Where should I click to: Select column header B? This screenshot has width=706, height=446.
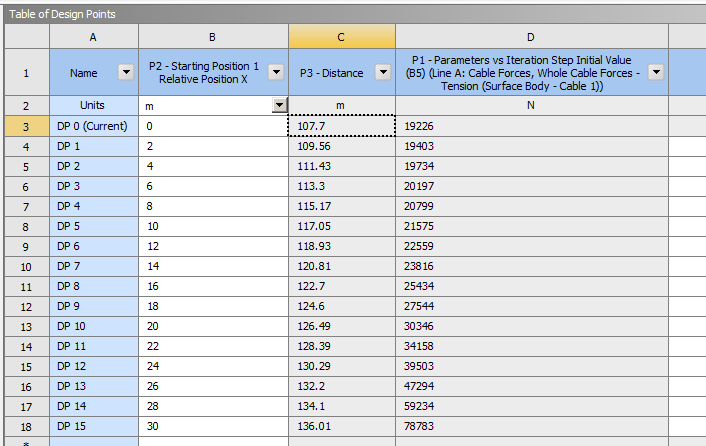(213, 37)
